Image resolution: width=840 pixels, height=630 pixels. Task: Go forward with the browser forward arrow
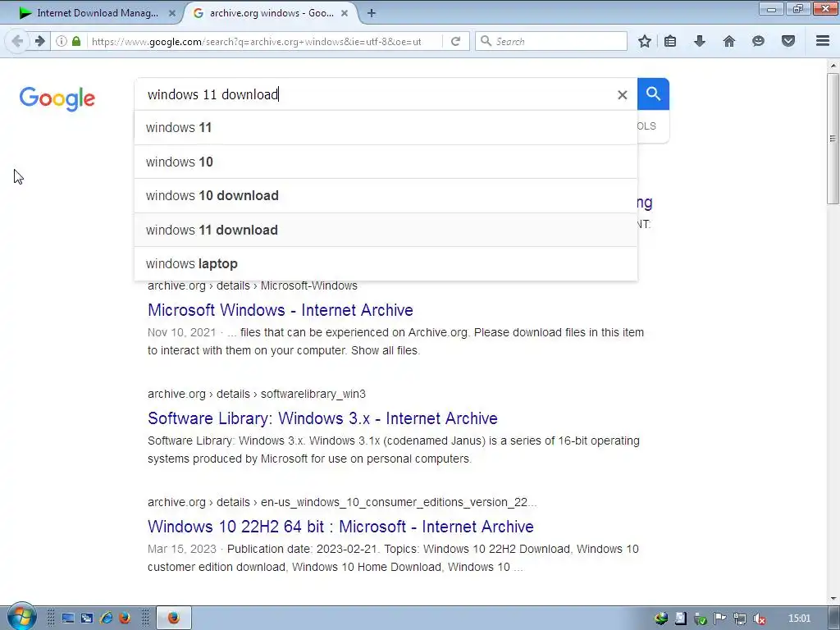coord(39,41)
